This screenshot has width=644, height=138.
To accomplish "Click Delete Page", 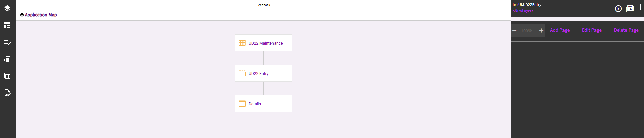I will pyautogui.click(x=626, y=30).
